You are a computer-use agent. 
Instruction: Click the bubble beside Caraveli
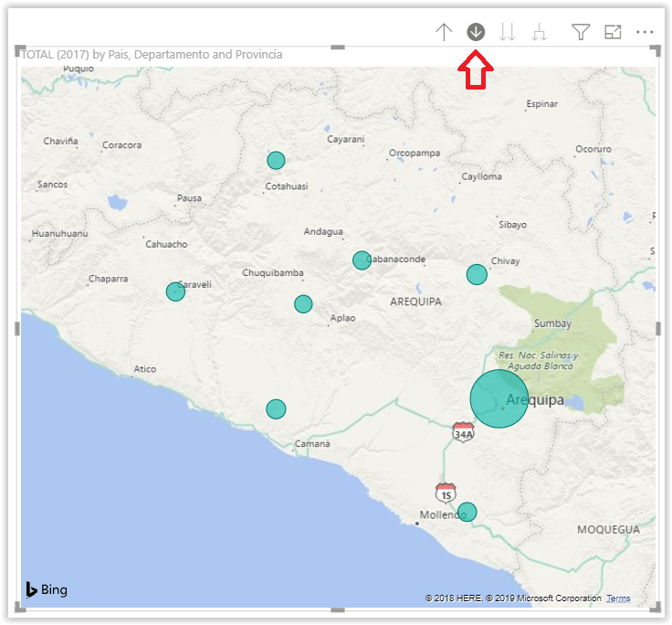175,291
